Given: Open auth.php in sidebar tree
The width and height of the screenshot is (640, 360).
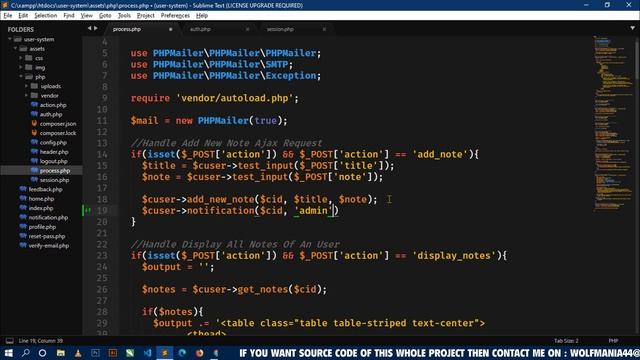Looking at the screenshot, I should [x=51, y=114].
